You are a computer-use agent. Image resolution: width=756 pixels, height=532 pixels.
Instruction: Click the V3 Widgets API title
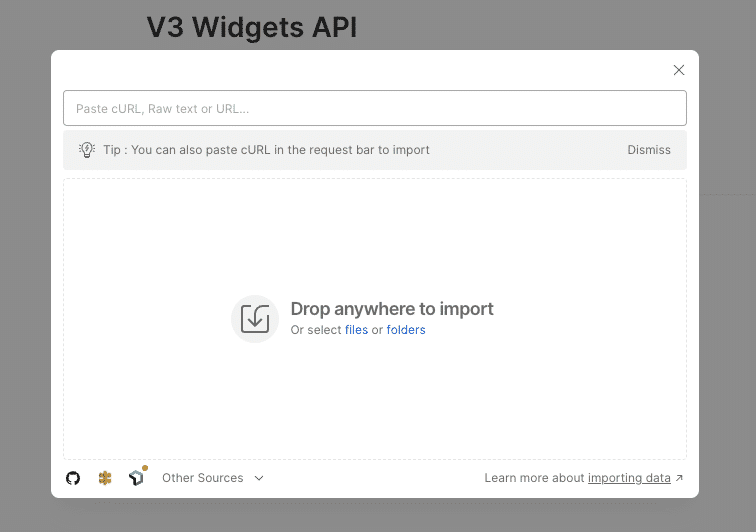(252, 27)
